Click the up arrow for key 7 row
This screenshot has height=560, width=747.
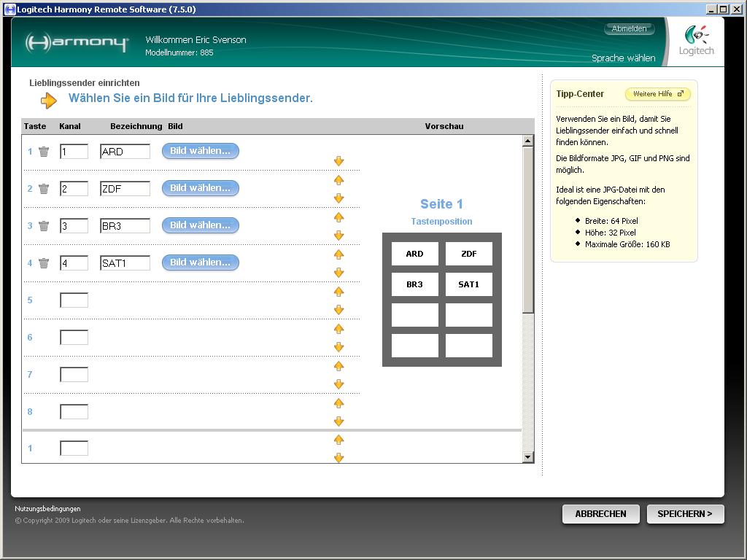pos(338,366)
